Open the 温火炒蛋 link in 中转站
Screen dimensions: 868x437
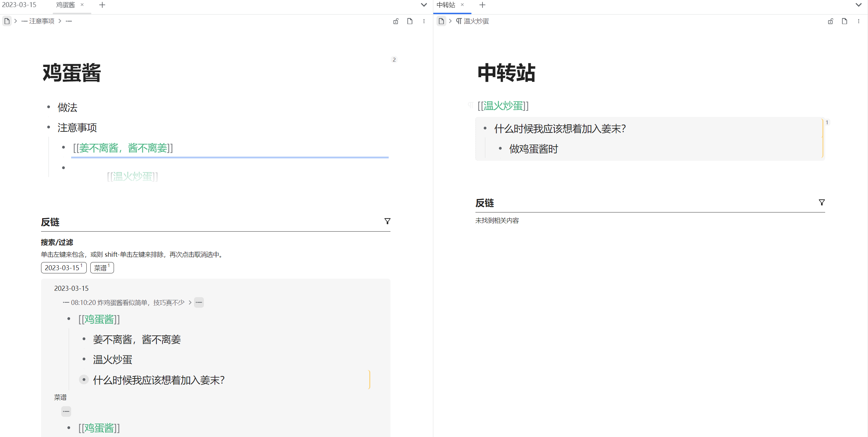pyautogui.click(x=503, y=106)
